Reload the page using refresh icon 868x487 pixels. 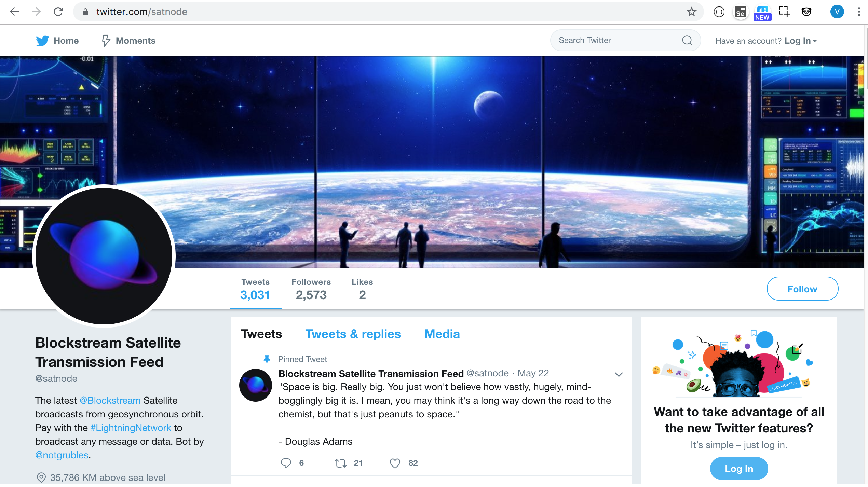pos(58,12)
